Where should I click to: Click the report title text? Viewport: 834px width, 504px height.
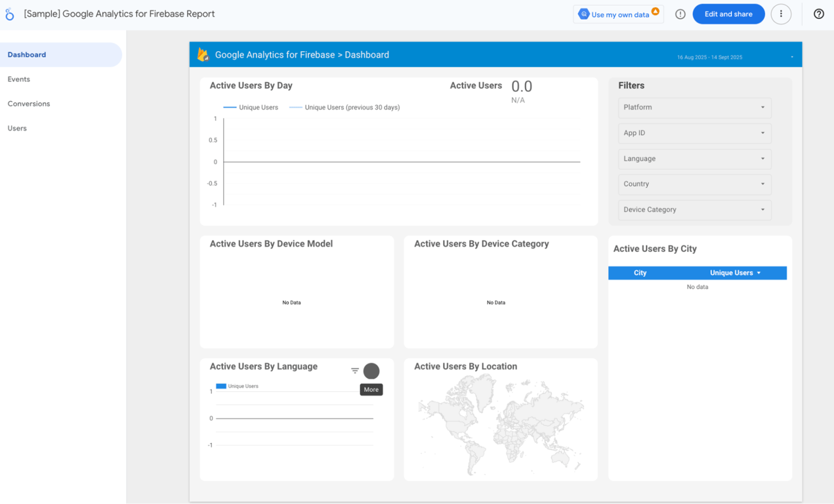coord(119,14)
